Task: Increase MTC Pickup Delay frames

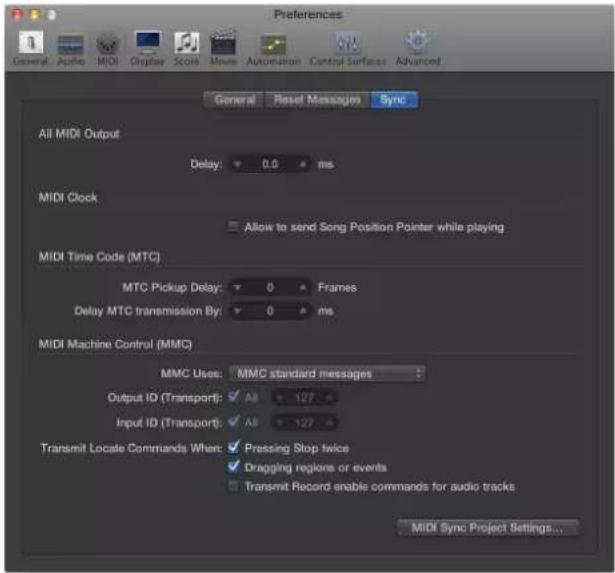Action: click(x=303, y=287)
